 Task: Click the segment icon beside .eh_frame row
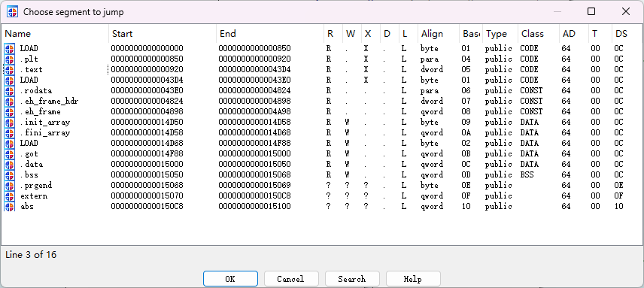click(10, 111)
